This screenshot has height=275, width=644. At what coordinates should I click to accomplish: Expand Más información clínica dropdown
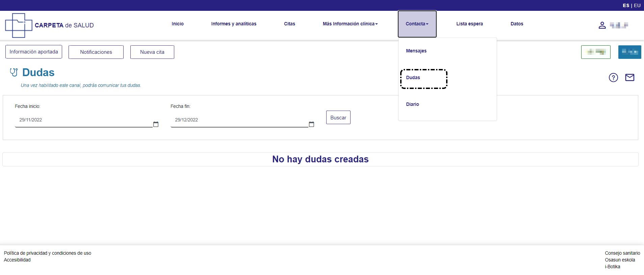(x=350, y=24)
